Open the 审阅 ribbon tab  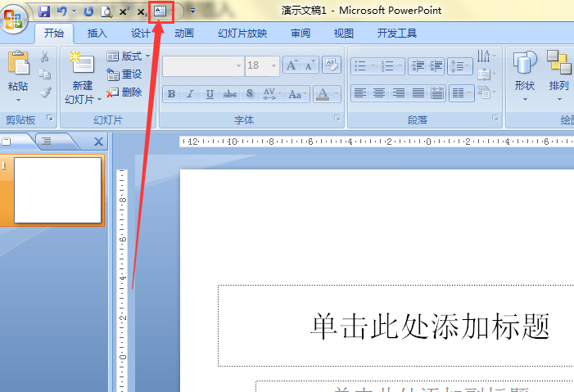click(x=301, y=34)
